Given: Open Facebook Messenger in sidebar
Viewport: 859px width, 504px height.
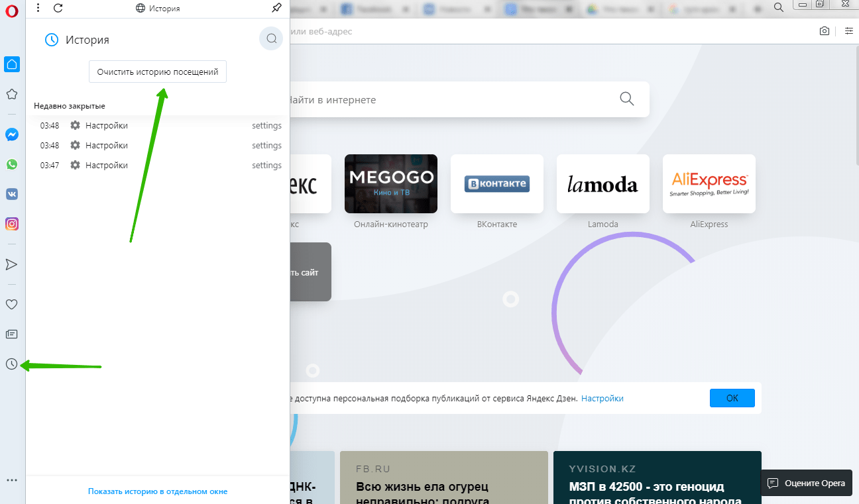Looking at the screenshot, I should tap(12, 134).
